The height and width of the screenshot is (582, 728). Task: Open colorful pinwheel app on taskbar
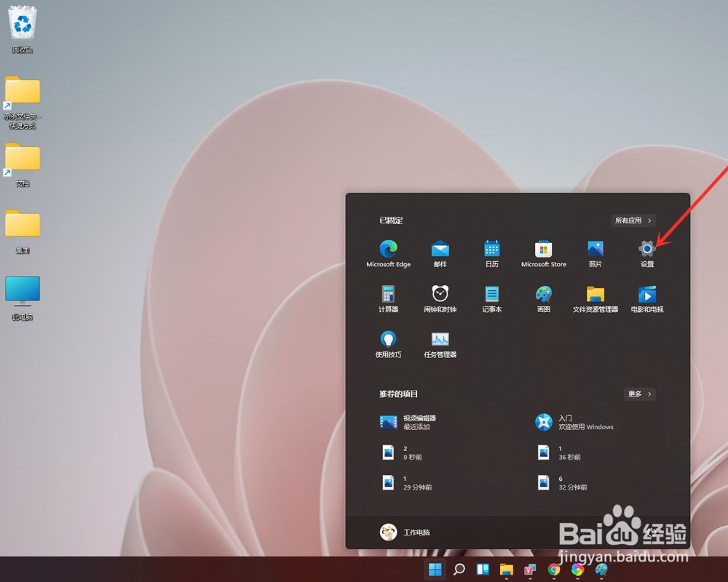(577, 569)
